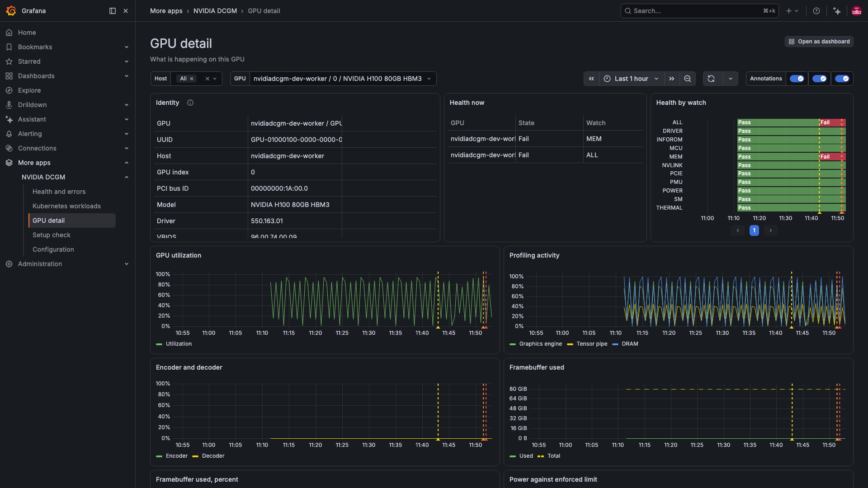The height and width of the screenshot is (488, 868).
Task: Remove the All tag from Host filter
Action: (x=192, y=79)
